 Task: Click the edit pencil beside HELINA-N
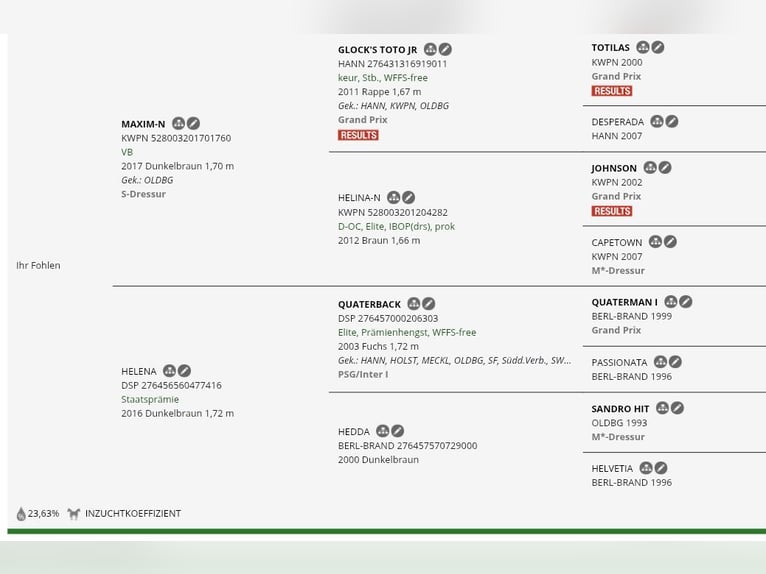408,197
